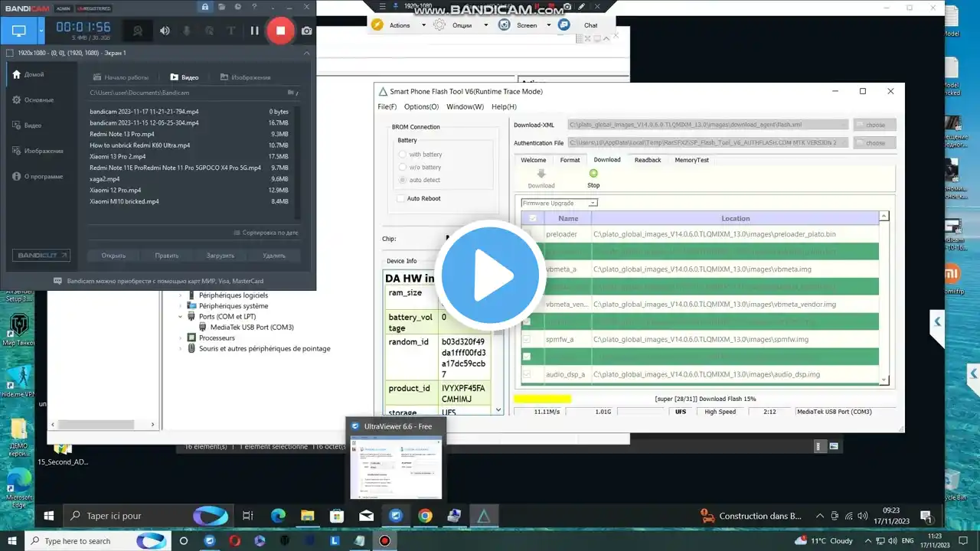980x551 pixels.
Task: Click the Править button in Bandicam
Action: point(167,256)
